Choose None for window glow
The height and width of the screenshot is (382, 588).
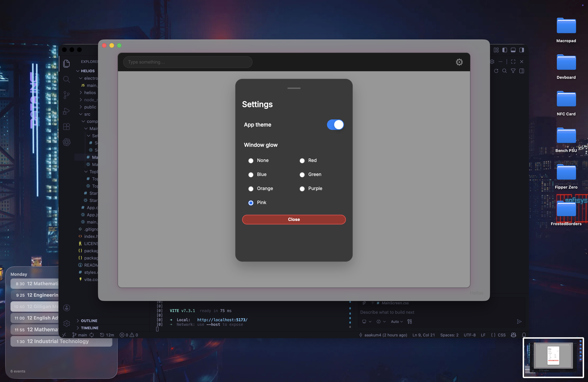point(251,161)
